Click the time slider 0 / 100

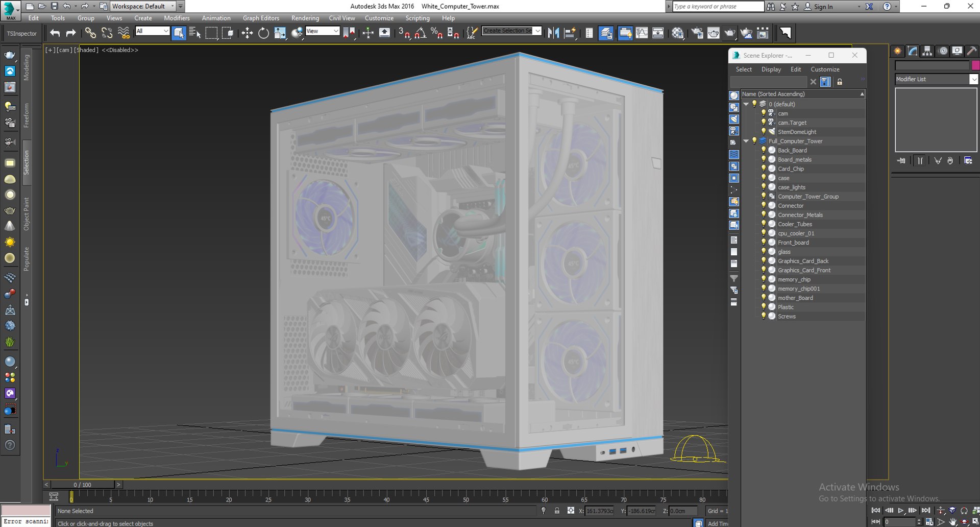pyautogui.click(x=83, y=485)
